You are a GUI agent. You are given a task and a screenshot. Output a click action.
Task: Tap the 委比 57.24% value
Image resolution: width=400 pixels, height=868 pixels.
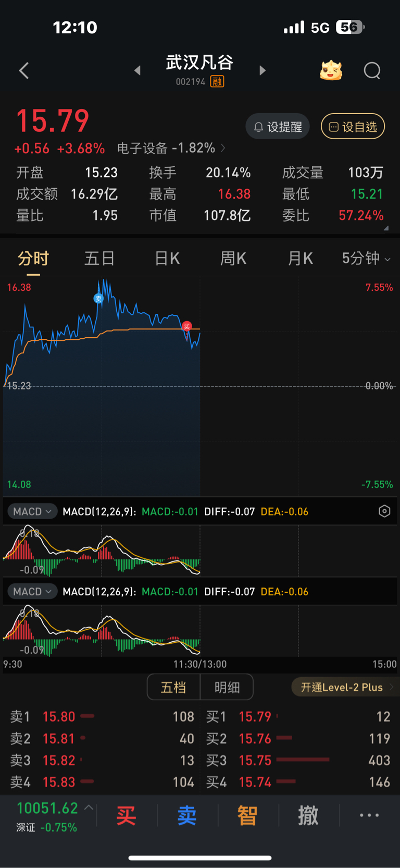point(361,215)
